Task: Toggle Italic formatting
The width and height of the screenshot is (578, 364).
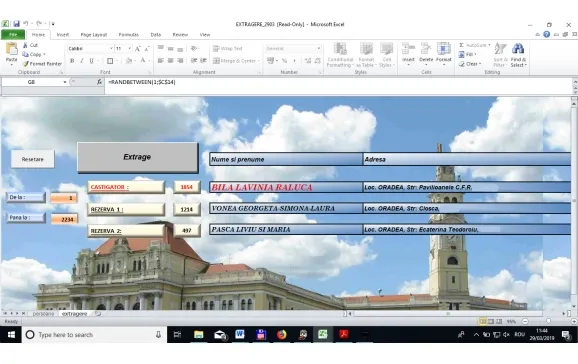Action: pos(81,60)
